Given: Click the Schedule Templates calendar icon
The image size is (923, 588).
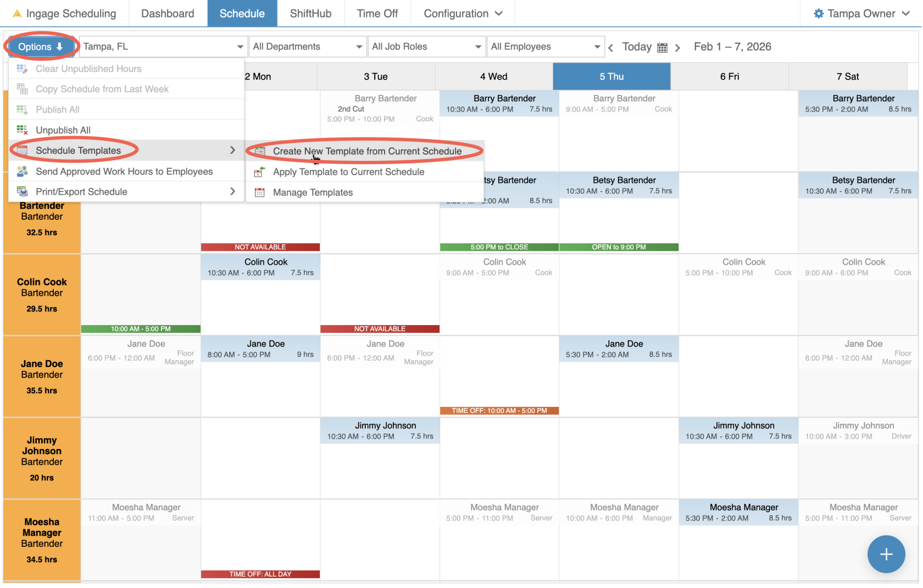Looking at the screenshot, I should [22, 150].
